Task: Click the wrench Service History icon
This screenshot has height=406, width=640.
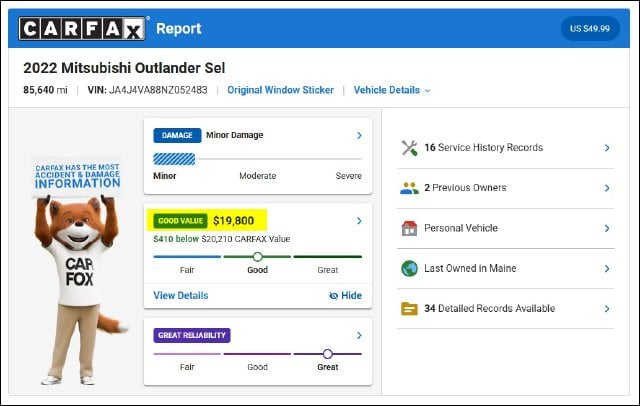Action: 409,148
